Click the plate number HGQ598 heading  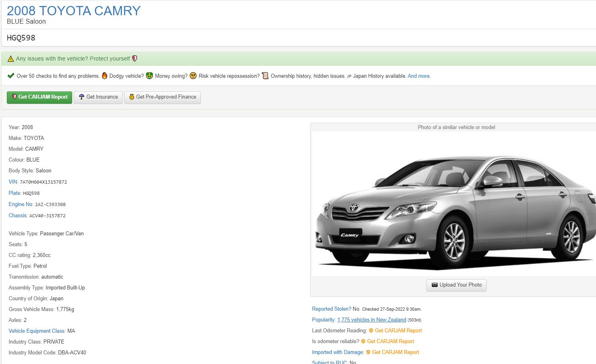click(21, 38)
